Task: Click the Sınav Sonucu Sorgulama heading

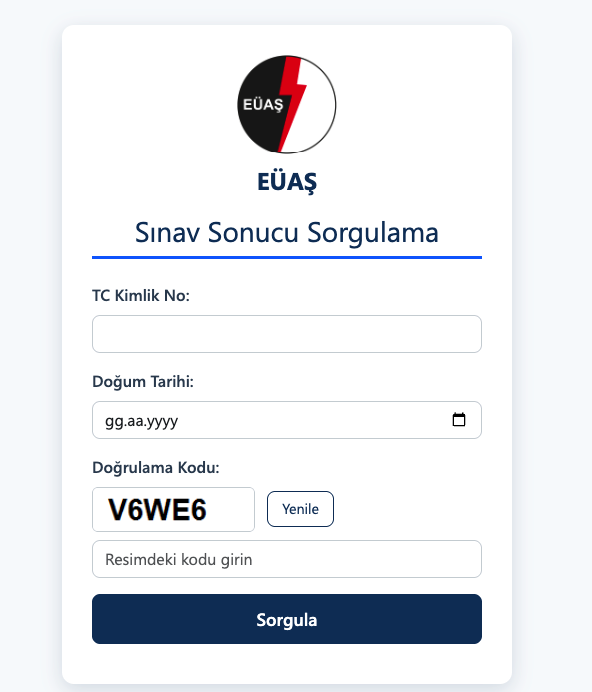Action: 287,232
